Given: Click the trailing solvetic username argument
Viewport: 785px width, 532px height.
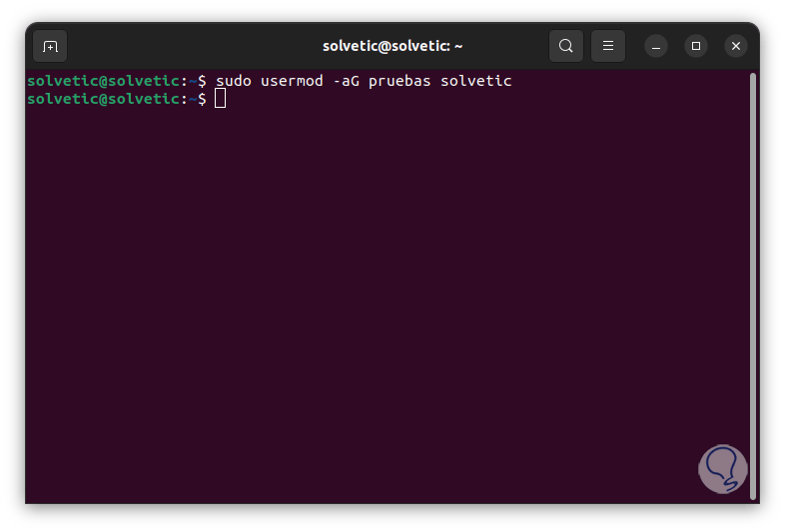Looking at the screenshot, I should click(476, 81).
